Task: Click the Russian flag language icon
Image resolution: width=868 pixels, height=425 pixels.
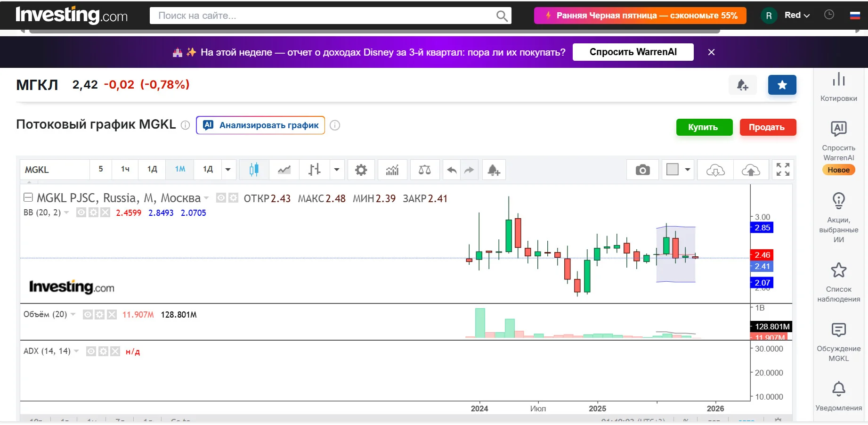Action: (x=855, y=15)
